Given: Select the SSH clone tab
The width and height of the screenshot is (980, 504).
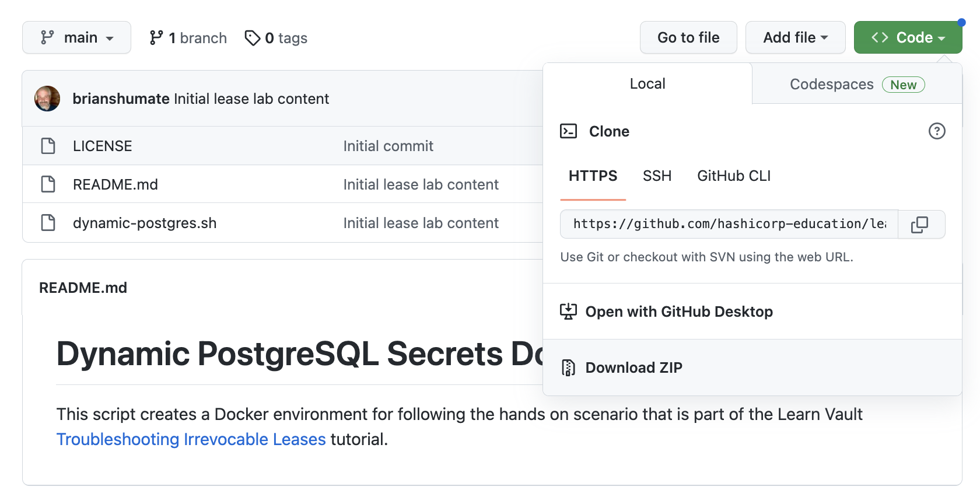Looking at the screenshot, I should [657, 176].
